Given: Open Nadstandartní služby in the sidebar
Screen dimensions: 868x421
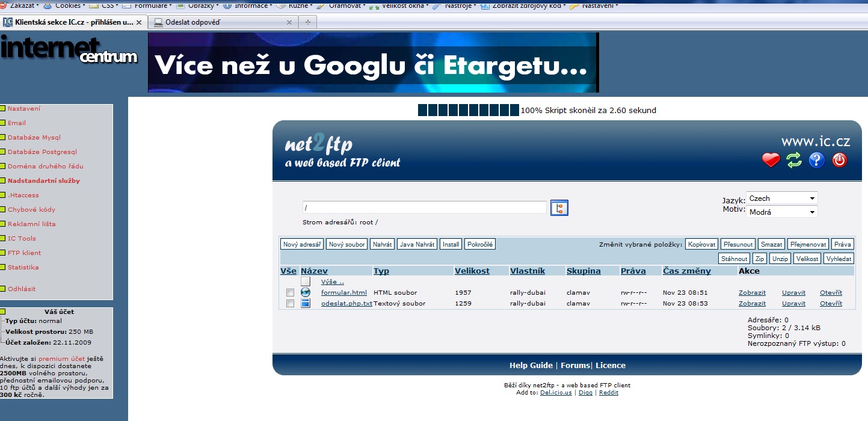Looking at the screenshot, I should coord(44,180).
